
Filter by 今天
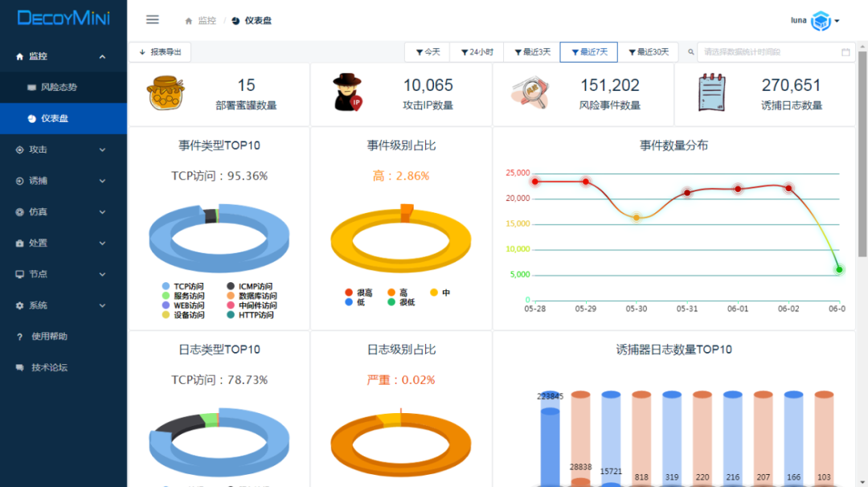tap(428, 52)
